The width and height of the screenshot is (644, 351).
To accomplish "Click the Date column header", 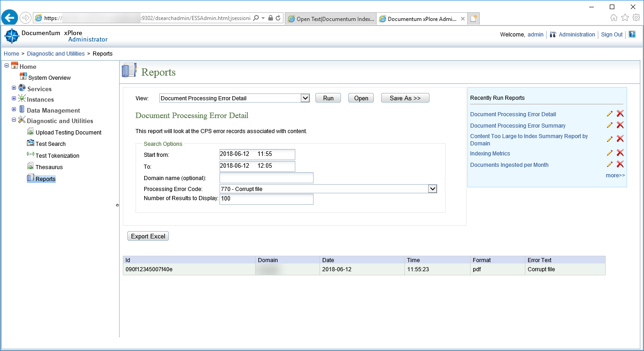I will [x=362, y=260].
